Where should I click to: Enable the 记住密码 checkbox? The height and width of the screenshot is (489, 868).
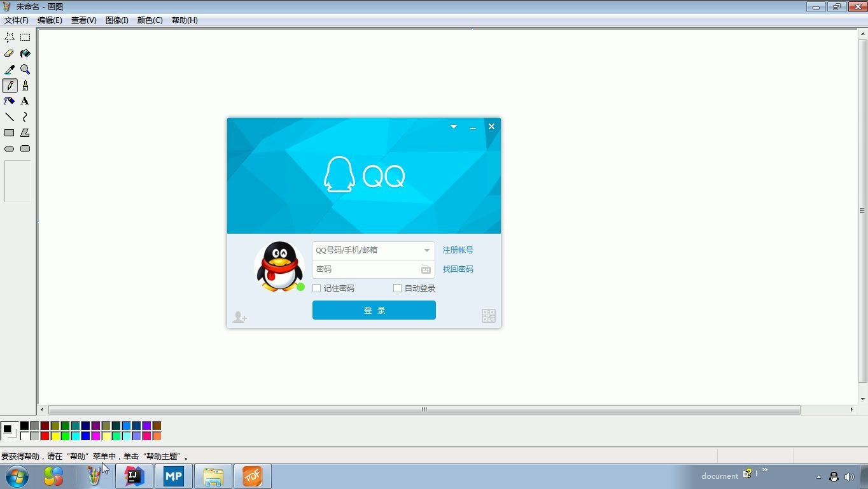316,288
